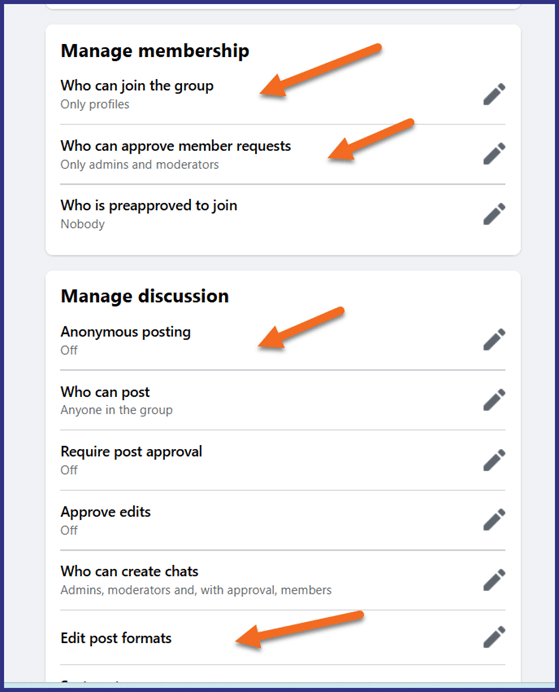Edit who is preapproved to join
Viewport: 559px width, 692px height.
494,214
